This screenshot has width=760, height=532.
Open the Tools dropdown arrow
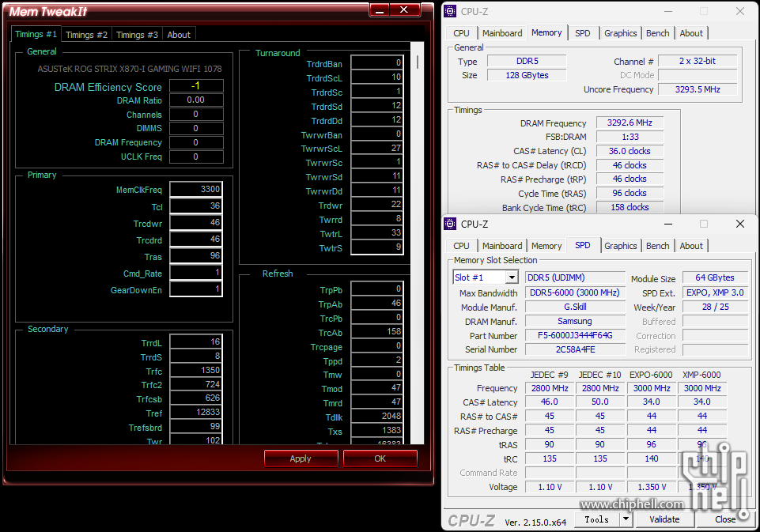click(626, 519)
